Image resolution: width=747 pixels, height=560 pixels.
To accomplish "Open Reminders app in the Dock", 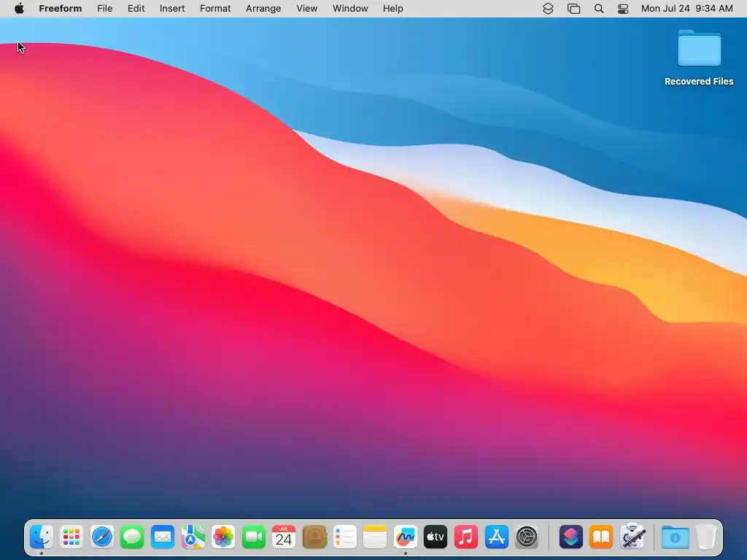I will coord(344,537).
